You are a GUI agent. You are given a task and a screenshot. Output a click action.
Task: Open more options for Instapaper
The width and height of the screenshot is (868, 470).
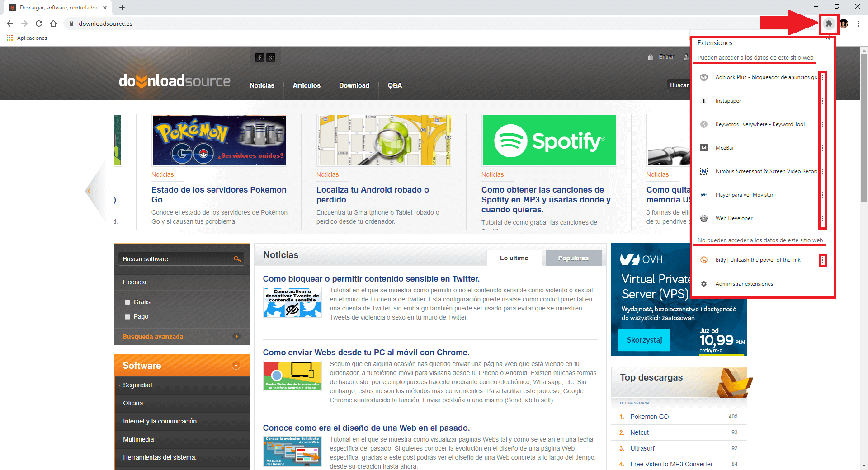pyautogui.click(x=822, y=101)
